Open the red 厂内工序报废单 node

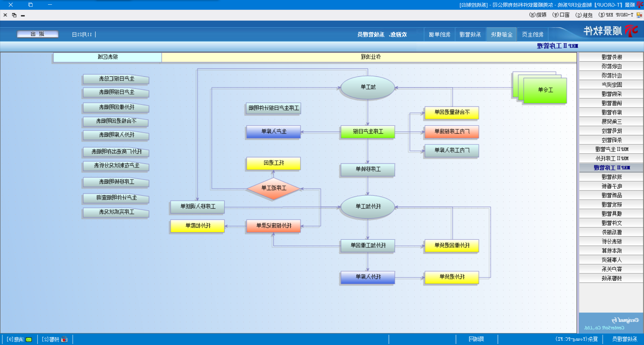(452, 132)
